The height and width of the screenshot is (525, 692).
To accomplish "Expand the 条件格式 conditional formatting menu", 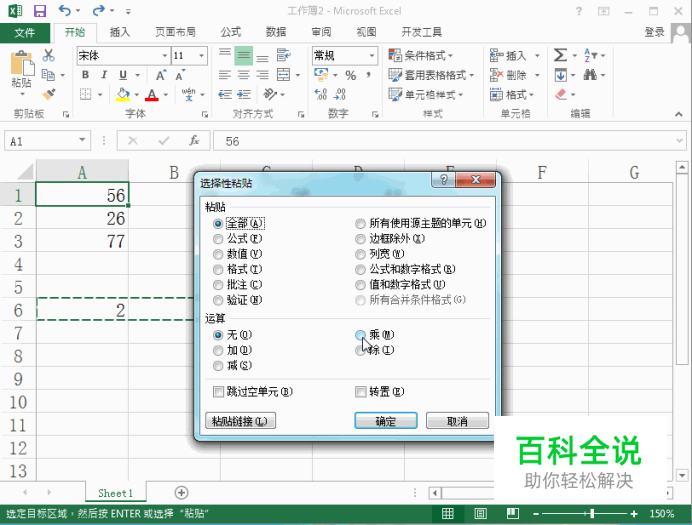I will (421, 56).
